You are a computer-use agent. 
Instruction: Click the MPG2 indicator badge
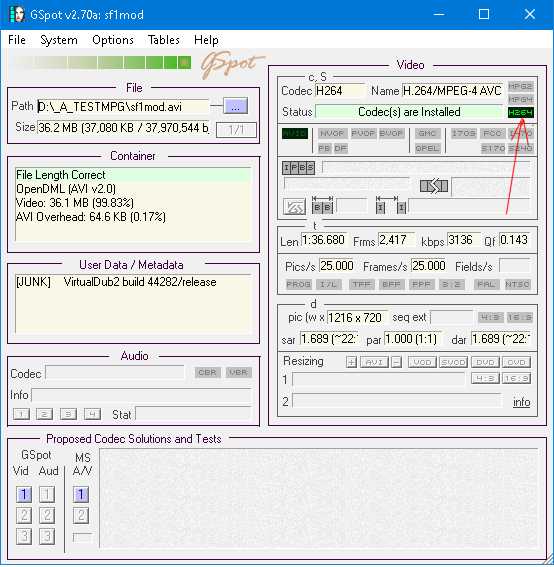pyautogui.click(x=520, y=86)
